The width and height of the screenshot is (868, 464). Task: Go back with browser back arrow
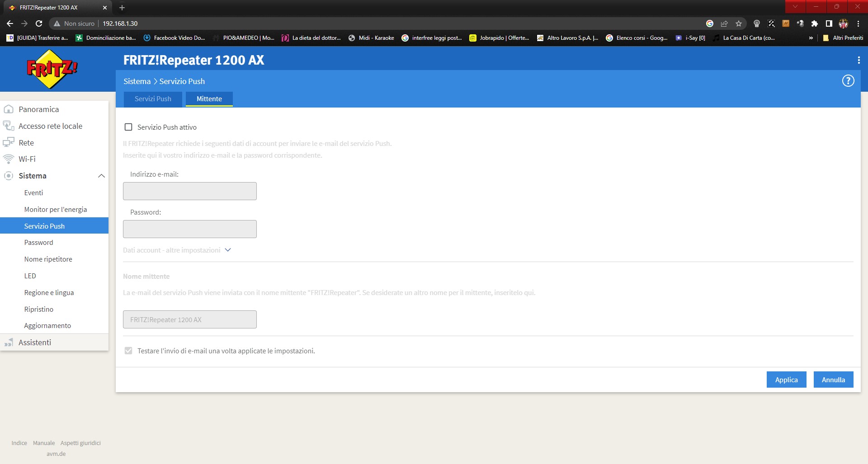(x=10, y=23)
